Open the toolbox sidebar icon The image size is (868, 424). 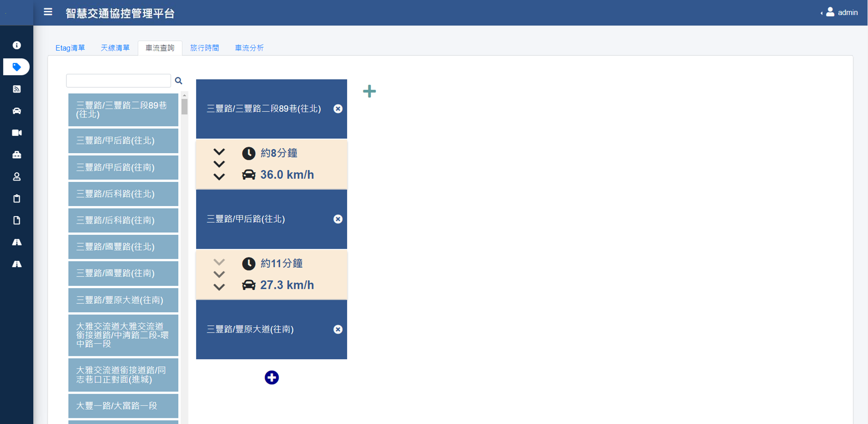coord(16,154)
